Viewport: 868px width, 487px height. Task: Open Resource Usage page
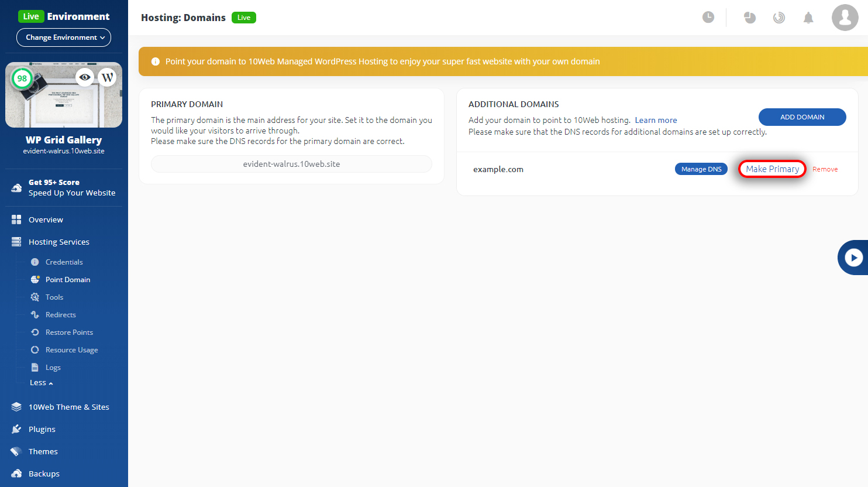[72, 350]
